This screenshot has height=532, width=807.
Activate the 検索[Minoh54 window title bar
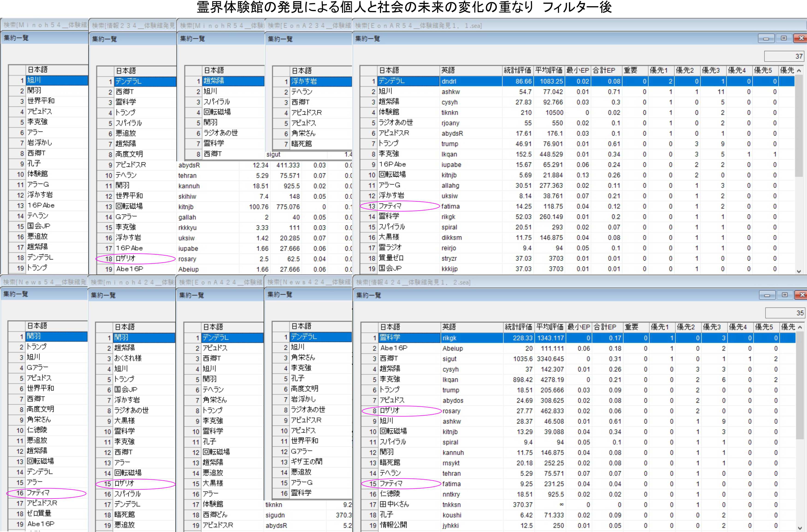click(44, 25)
